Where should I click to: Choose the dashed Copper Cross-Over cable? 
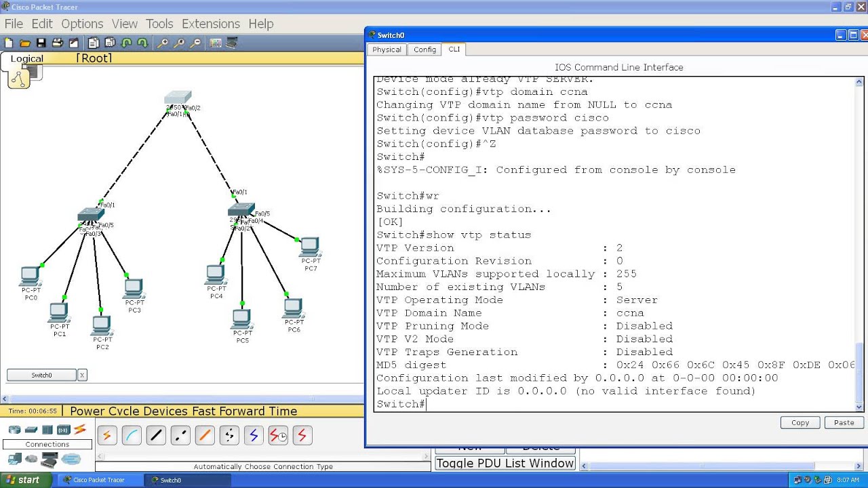click(x=180, y=435)
